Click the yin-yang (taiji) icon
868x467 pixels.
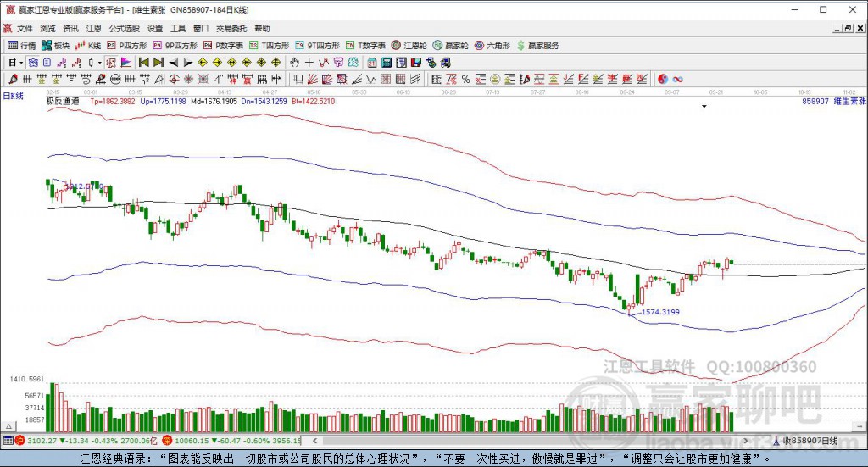[663, 79]
